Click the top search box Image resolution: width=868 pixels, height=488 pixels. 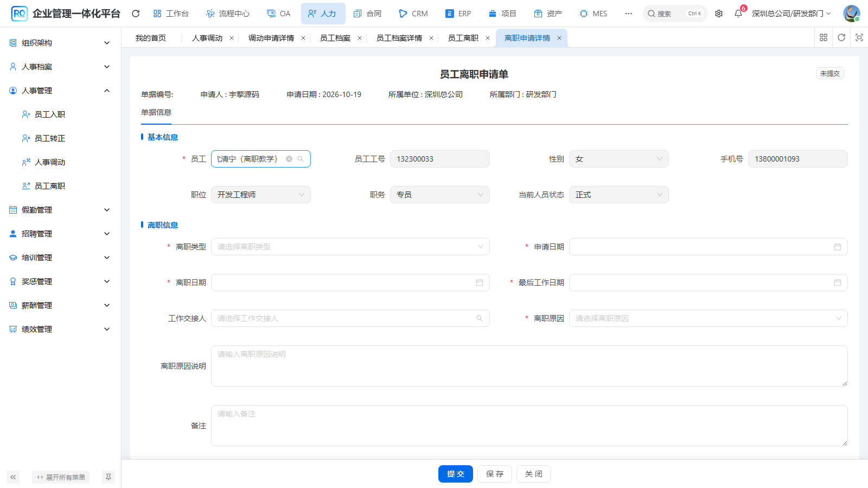(x=675, y=14)
